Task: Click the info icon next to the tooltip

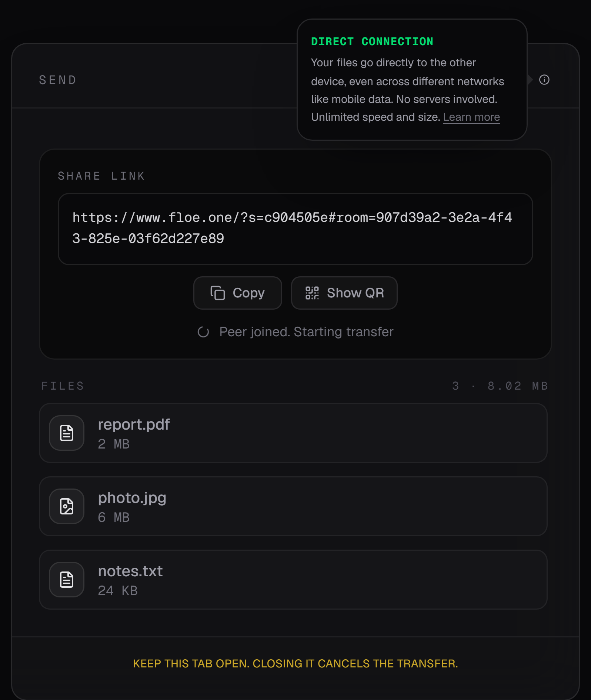Action: [x=544, y=80]
